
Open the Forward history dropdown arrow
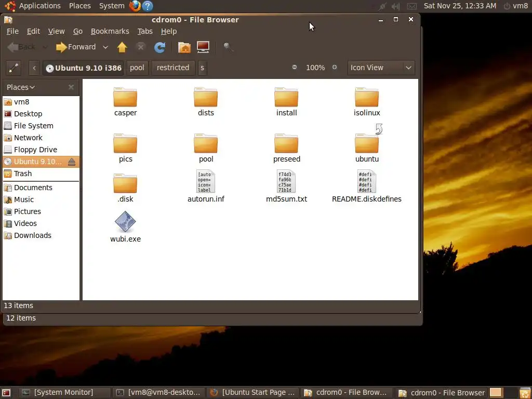[x=105, y=47]
